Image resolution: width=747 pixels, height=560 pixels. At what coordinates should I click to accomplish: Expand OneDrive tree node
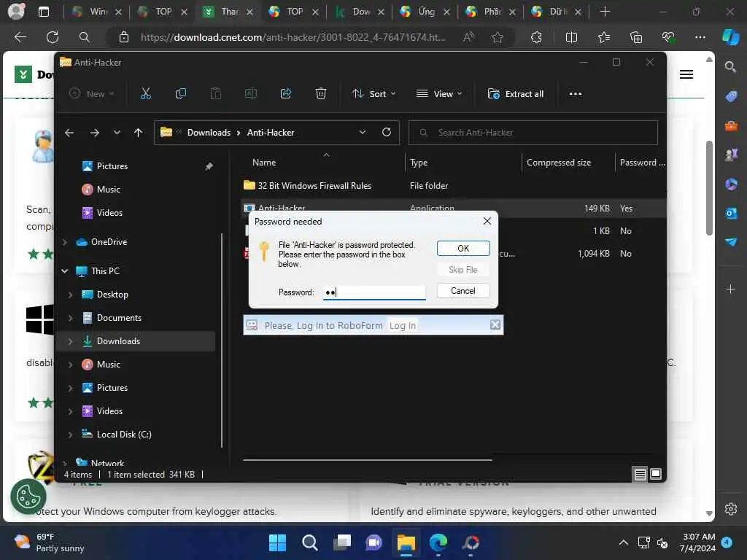pos(65,242)
